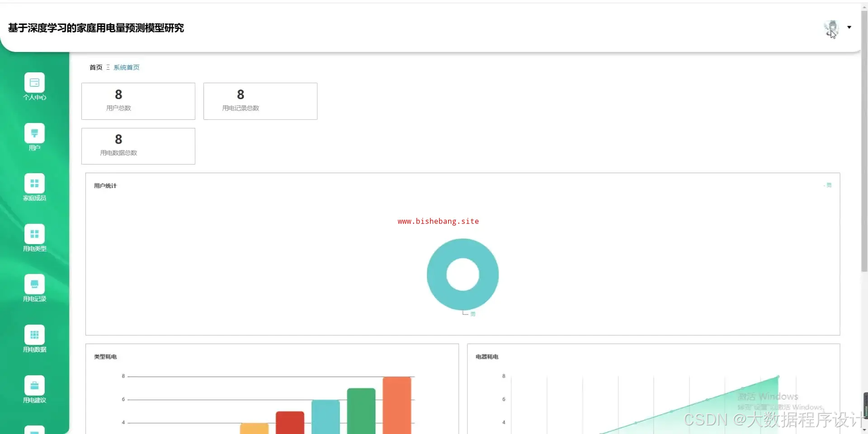868x434 pixels.
Task: Open the 用电类型 sidebar icon
Action: coord(34,234)
